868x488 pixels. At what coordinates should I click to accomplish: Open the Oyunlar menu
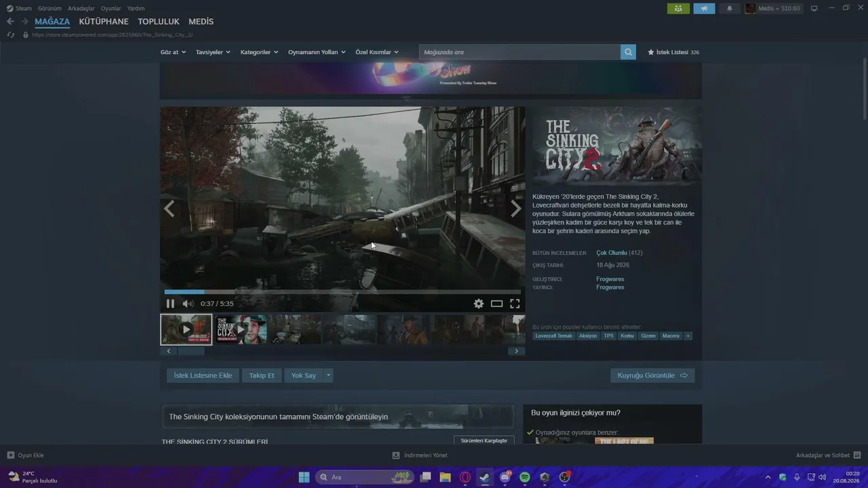(x=111, y=9)
